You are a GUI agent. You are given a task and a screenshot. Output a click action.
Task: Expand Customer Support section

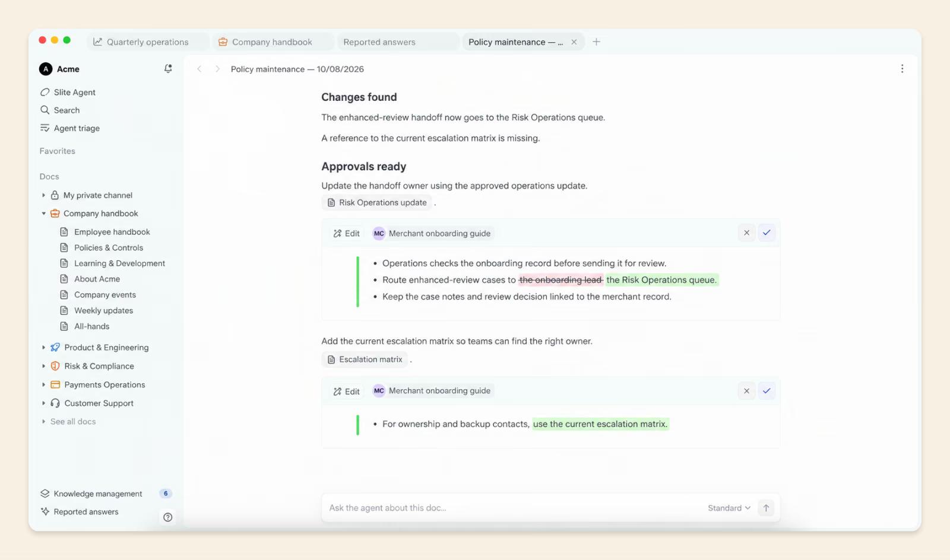[x=43, y=403]
